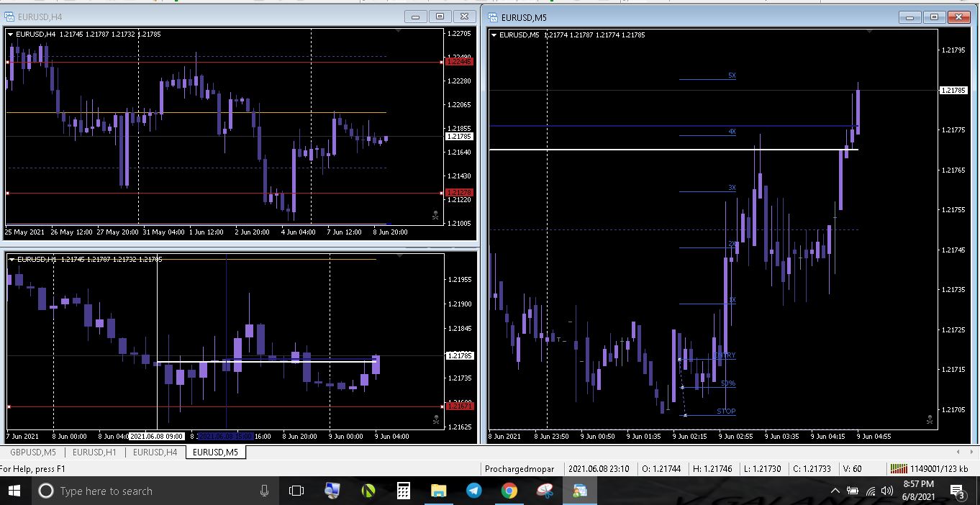Viewport: 980px width, 505px height.
Task: Click the skull indicator icon in H1 chart
Action: tap(435, 419)
